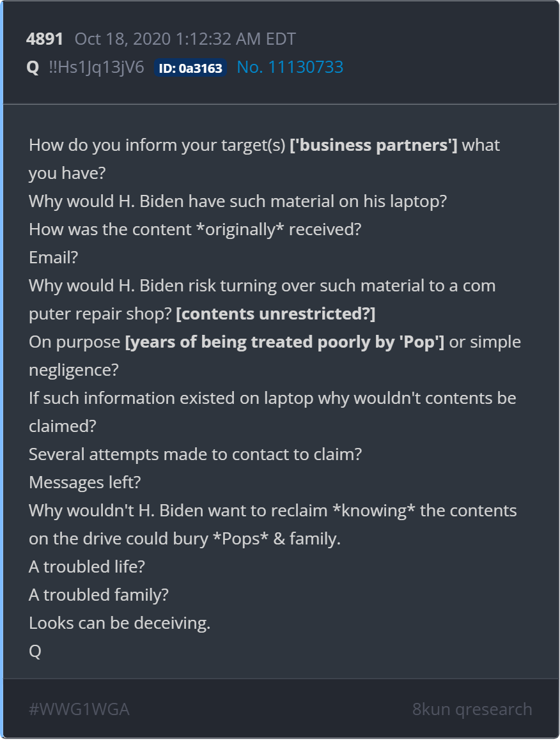This screenshot has width=560, height=740.
Task: Click 'Several attempts made to contact' line
Action: tap(195, 454)
